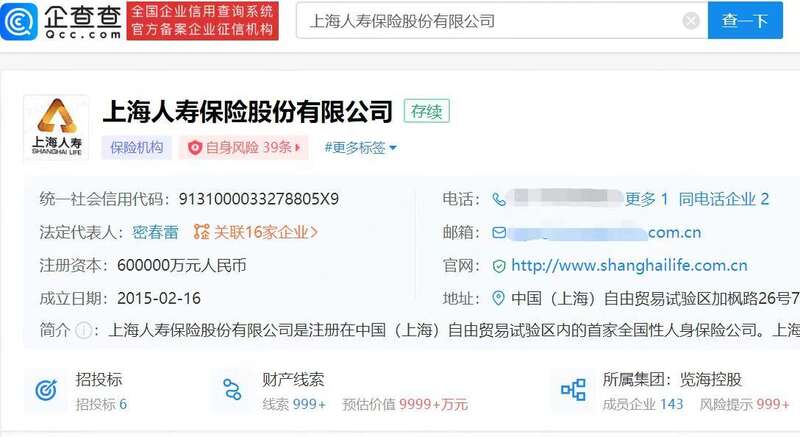Click the 招投标 target icon
This screenshot has width=800, height=437.
[47, 391]
